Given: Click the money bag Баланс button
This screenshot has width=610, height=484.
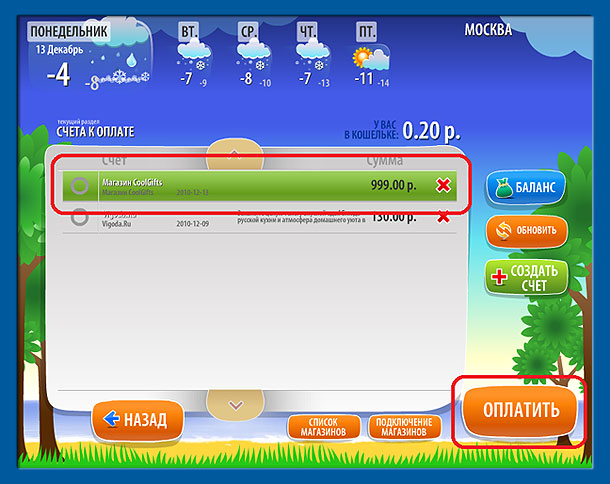Looking at the screenshot, I should pos(526,186).
